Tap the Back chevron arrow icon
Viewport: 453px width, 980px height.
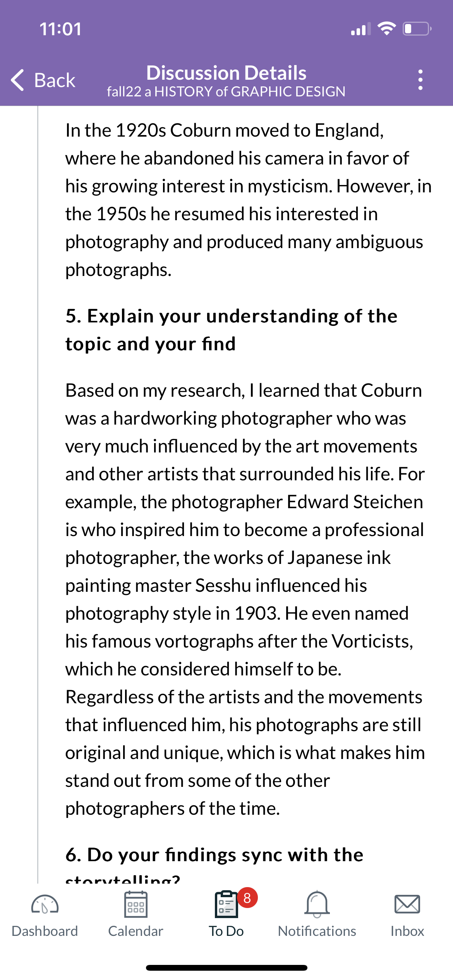(x=17, y=80)
